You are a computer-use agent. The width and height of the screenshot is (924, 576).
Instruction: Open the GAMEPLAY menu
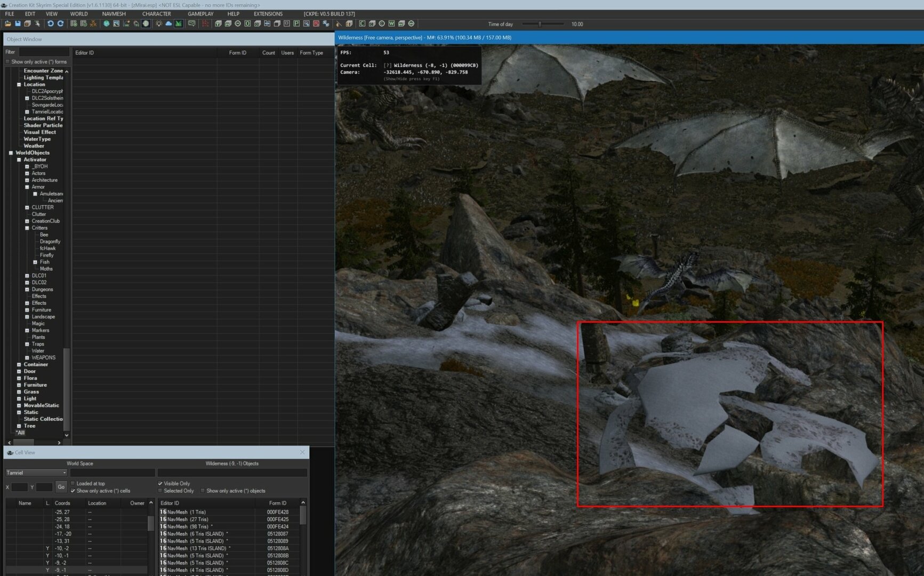point(200,14)
